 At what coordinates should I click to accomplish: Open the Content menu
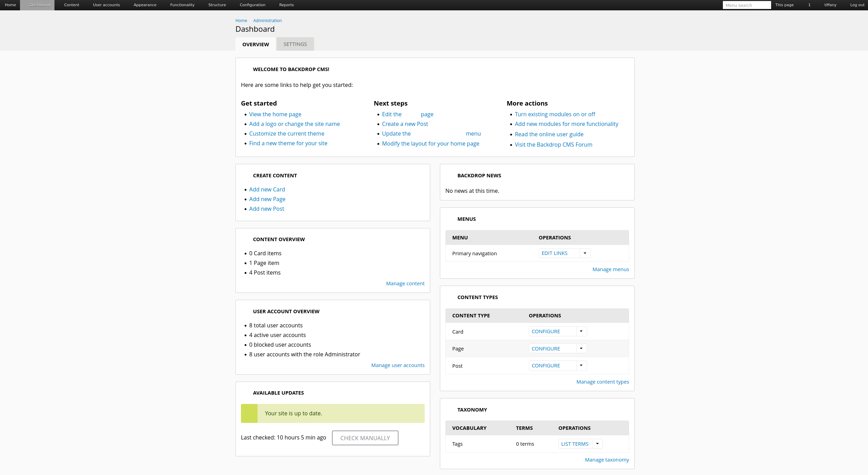click(x=71, y=5)
